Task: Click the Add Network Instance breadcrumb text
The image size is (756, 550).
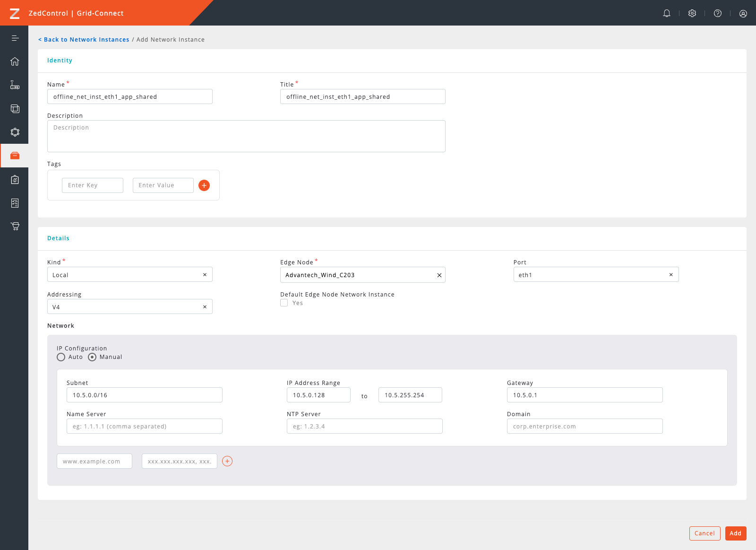Action: pyautogui.click(x=171, y=40)
